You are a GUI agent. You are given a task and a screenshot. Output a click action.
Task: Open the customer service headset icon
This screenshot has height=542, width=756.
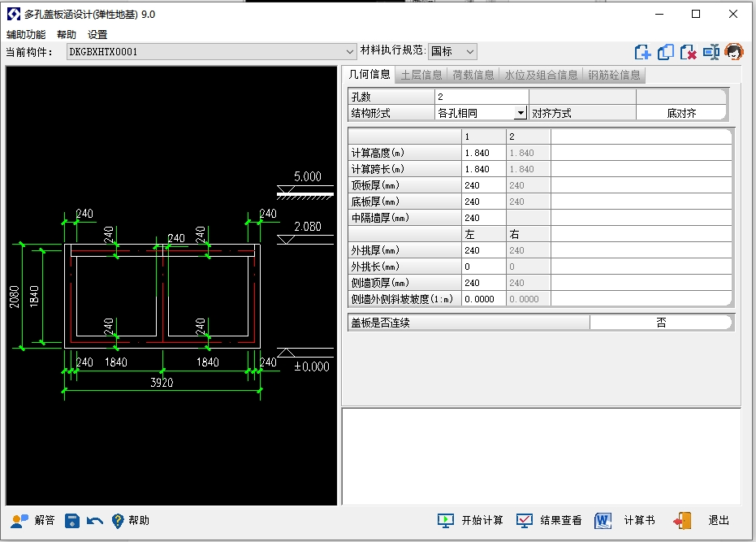734,52
